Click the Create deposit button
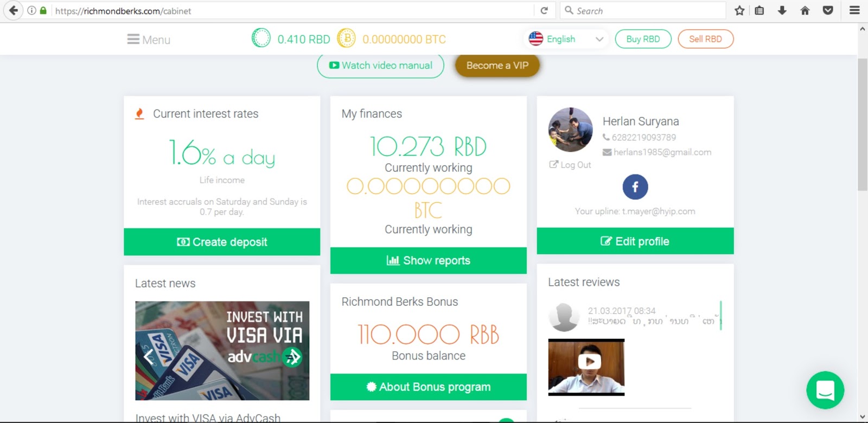This screenshot has height=423, width=868. click(222, 242)
